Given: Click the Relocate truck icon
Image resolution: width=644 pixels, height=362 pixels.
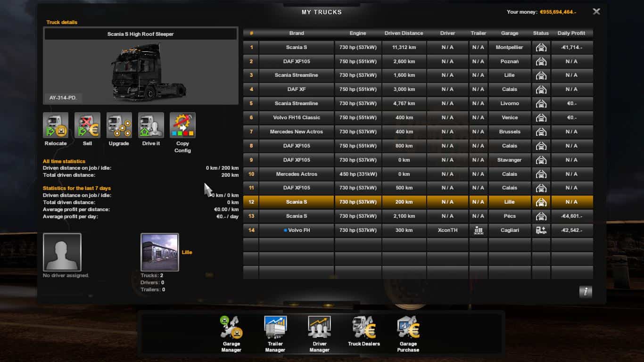Looking at the screenshot, I should 56,126.
